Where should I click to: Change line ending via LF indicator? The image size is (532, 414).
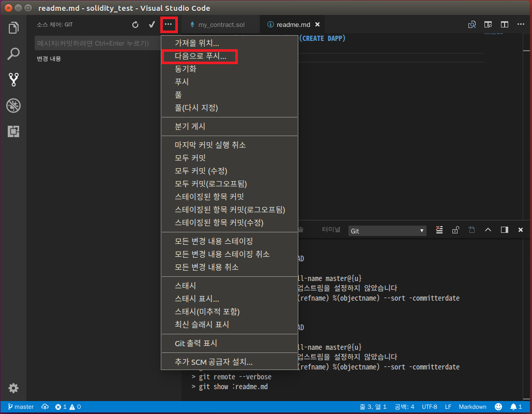[x=448, y=407]
